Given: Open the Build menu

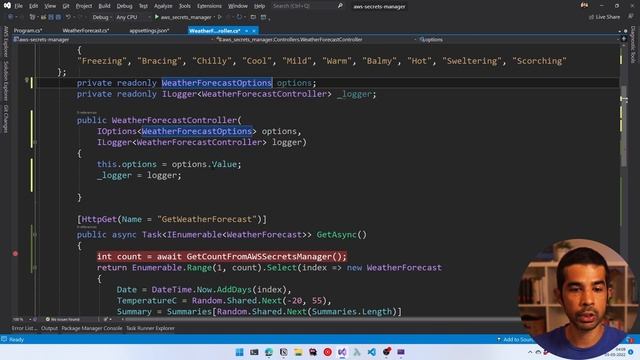Looking at the screenshot, I should [104, 6].
